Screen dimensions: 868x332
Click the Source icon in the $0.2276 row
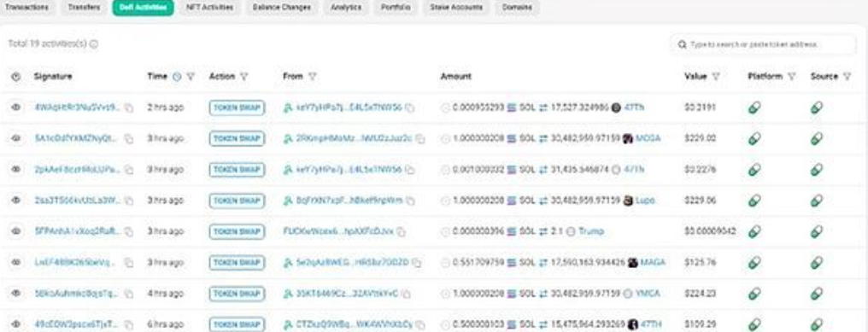(817, 170)
